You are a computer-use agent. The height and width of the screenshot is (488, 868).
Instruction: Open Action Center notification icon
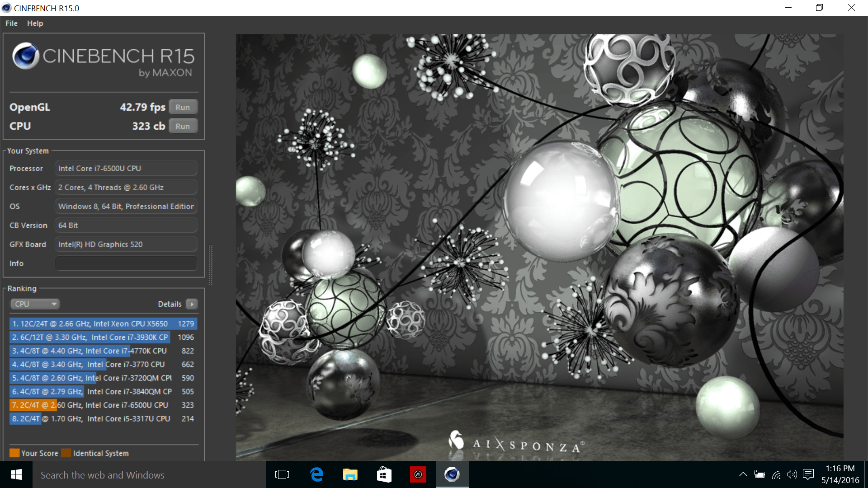point(808,474)
